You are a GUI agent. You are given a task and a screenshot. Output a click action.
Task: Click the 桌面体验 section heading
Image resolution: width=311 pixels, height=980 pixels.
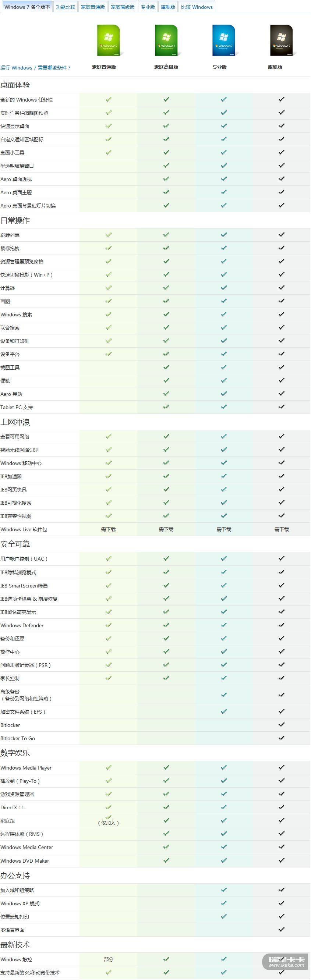[15, 85]
